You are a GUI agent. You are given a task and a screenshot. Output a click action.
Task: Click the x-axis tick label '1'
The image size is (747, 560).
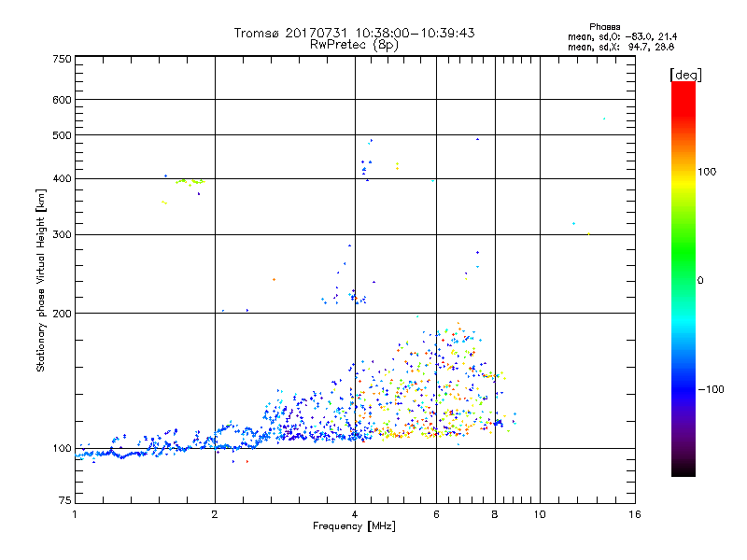pyautogui.click(x=75, y=514)
